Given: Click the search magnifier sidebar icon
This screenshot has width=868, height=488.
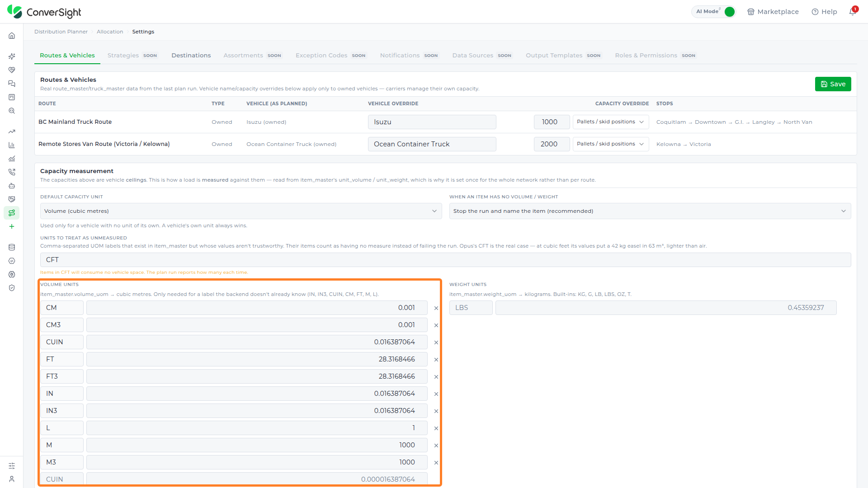Looking at the screenshot, I should (12, 111).
